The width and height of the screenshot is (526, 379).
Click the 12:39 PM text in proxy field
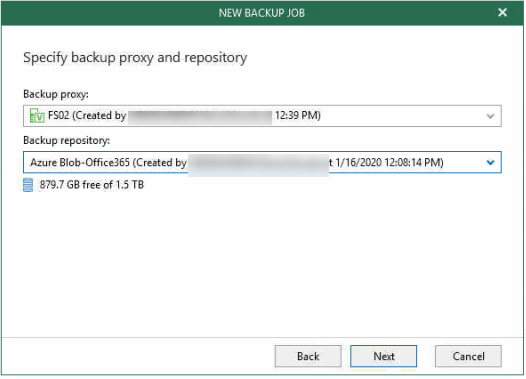298,116
